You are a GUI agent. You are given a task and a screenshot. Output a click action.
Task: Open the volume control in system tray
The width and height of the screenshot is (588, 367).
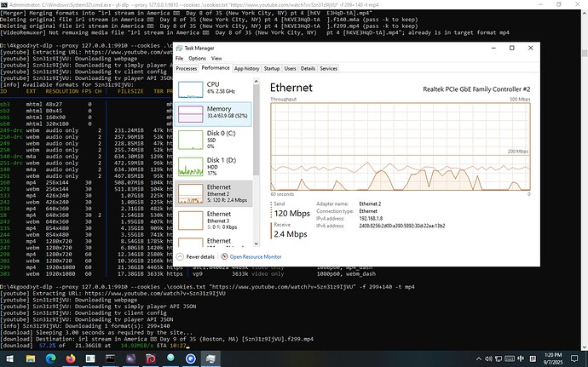(488, 358)
